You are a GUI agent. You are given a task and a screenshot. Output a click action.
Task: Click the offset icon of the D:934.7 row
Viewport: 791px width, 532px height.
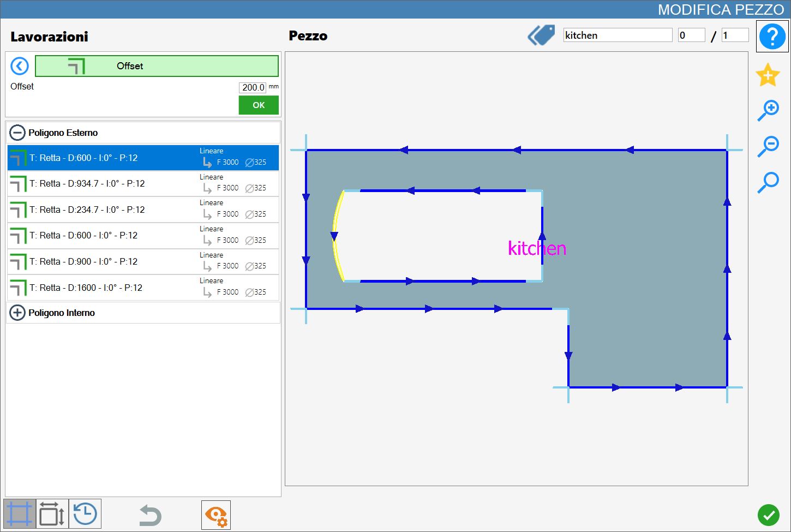click(18, 184)
